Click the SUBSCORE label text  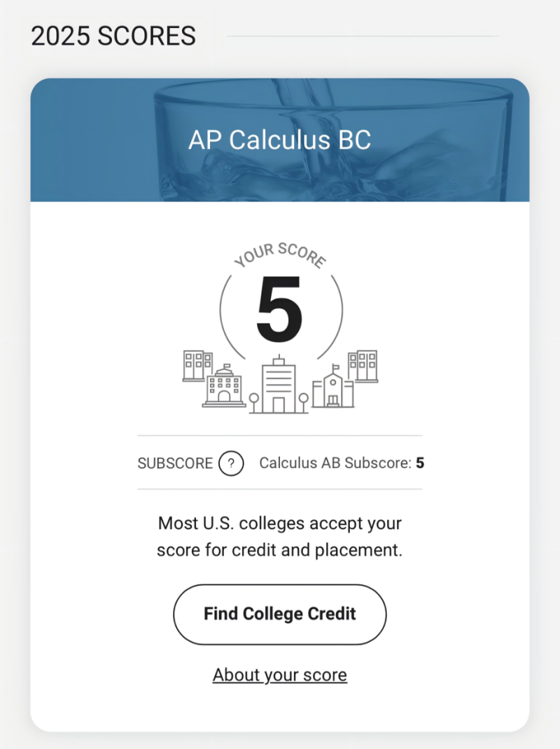175,464
